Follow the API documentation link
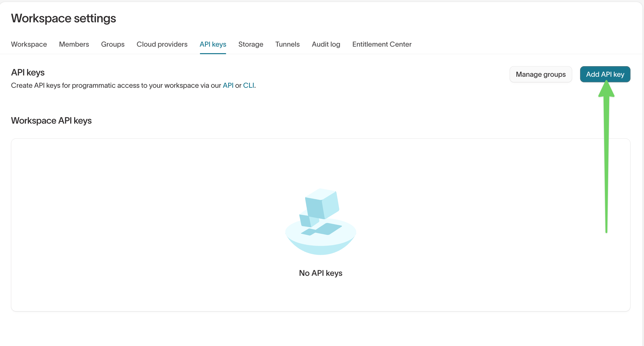The height and width of the screenshot is (346, 644). [228, 85]
